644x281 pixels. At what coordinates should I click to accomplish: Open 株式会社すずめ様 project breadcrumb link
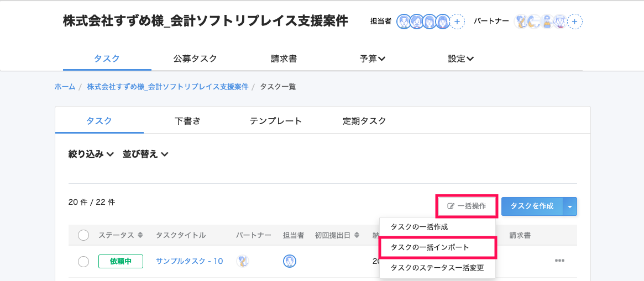click(x=167, y=87)
